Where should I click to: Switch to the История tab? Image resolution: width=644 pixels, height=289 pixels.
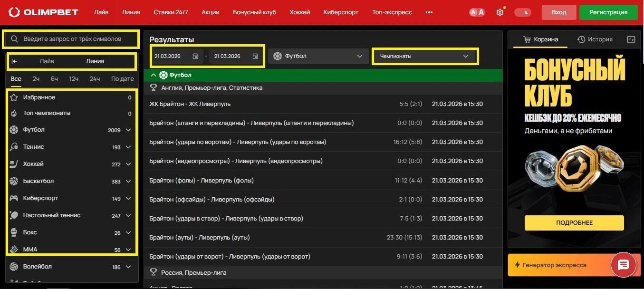596,39
